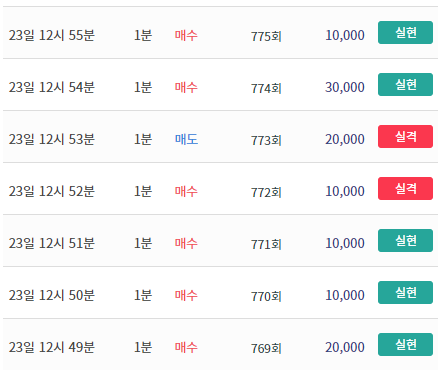This screenshot has height=370, width=447.
Task: Click the 23일 12시 55분 timestamp
Action: coord(52,35)
